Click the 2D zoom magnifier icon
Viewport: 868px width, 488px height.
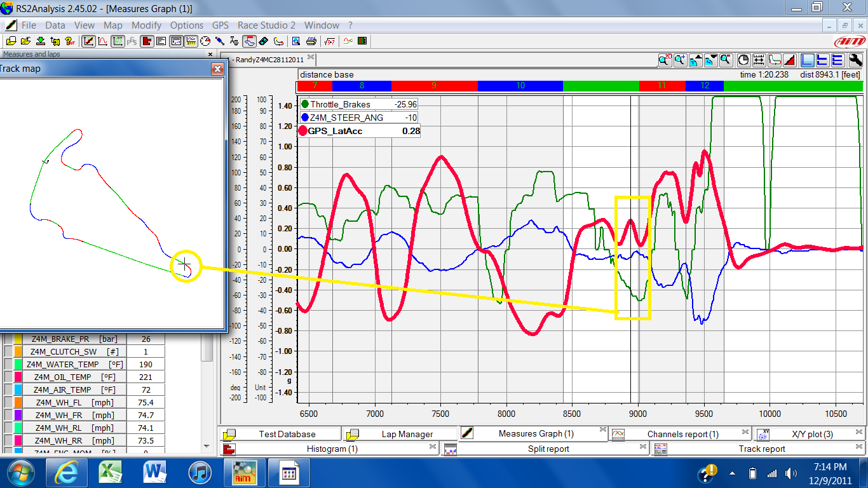(x=665, y=60)
